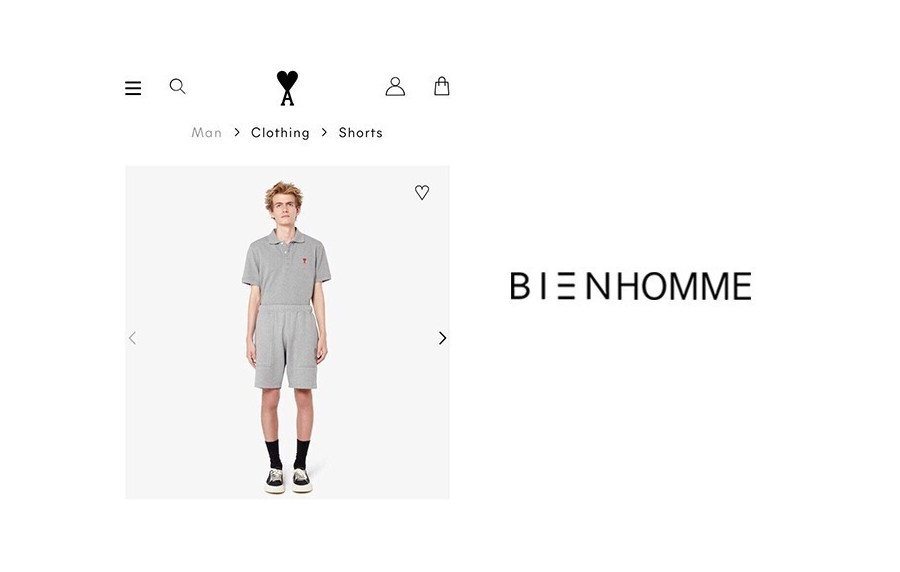The image size is (900, 572).
Task: Click the gray shorts on the model
Action: (286, 347)
